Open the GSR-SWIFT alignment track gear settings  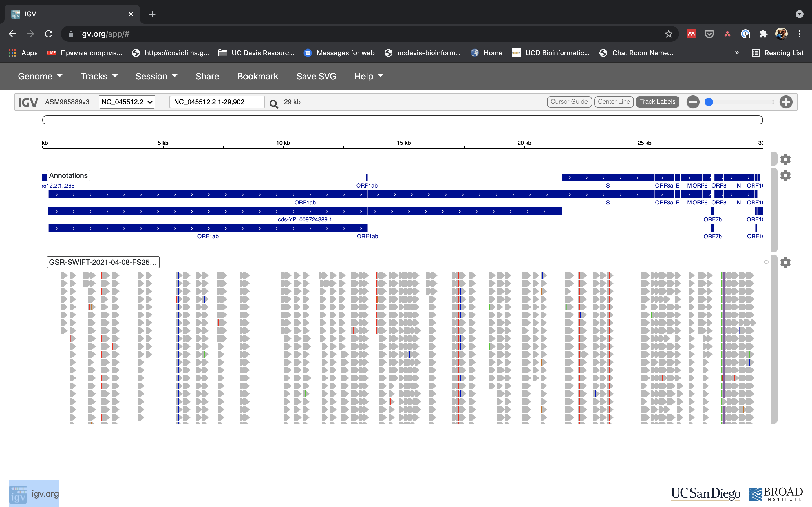785,262
